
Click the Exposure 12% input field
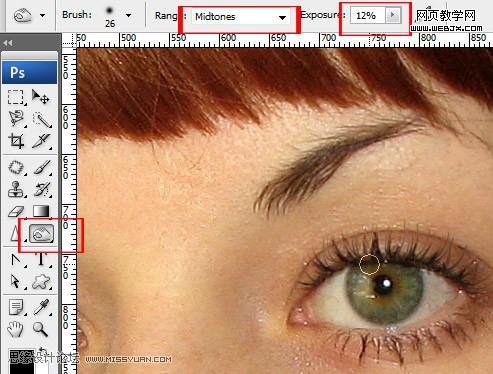pyautogui.click(x=368, y=16)
